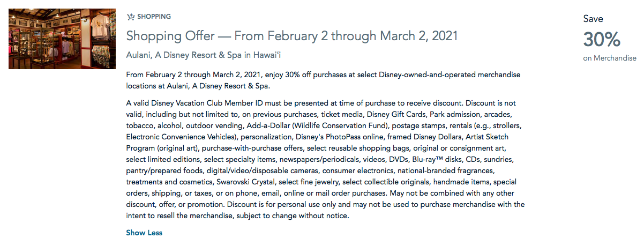Click the 'national-branded fragrances' text
Screen dimensions: 644x238
coord(446,170)
